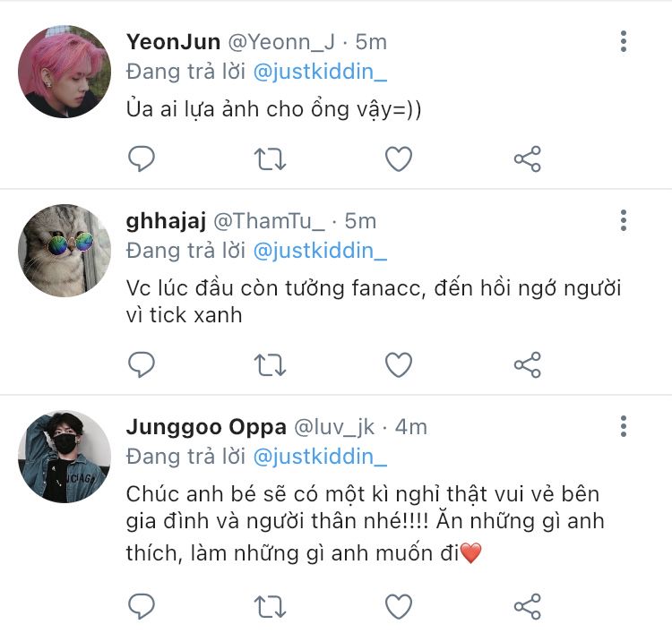Open more options on Junggoo Oppa's tweet
This screenshot has height=633, width=672.
point(624,426)
